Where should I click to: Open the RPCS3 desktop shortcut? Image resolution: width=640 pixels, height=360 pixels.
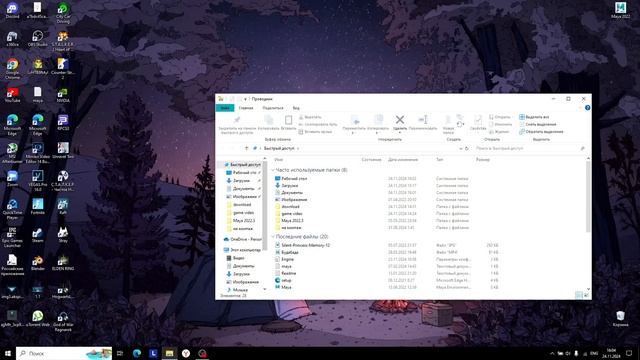63,122
